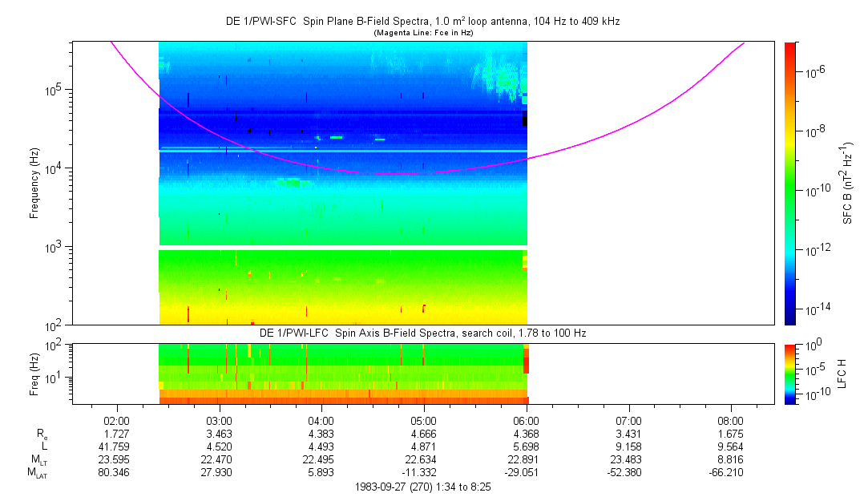The image size is (868, 497).
Task: Click the MLAT value 80.346
Action: [117, 473]
